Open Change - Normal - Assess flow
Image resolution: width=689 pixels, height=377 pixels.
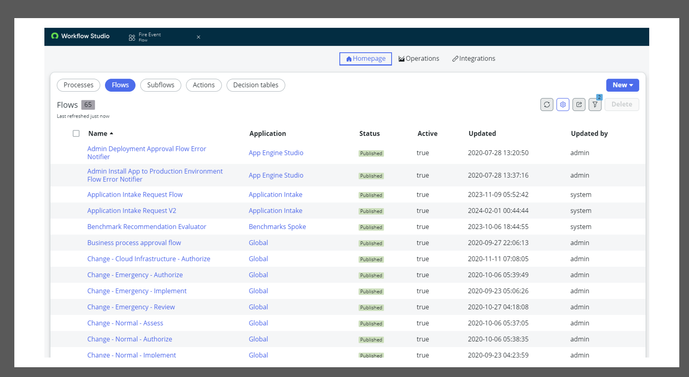125,323
